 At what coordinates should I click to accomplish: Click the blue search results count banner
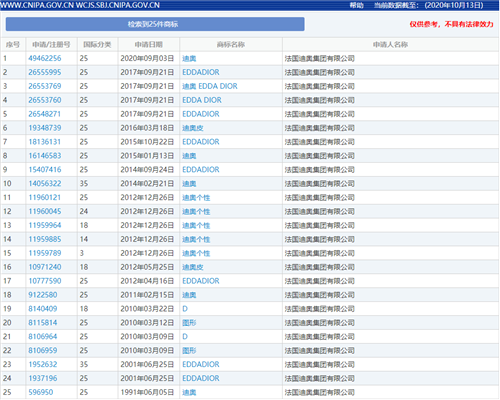[x=155, y=24]
